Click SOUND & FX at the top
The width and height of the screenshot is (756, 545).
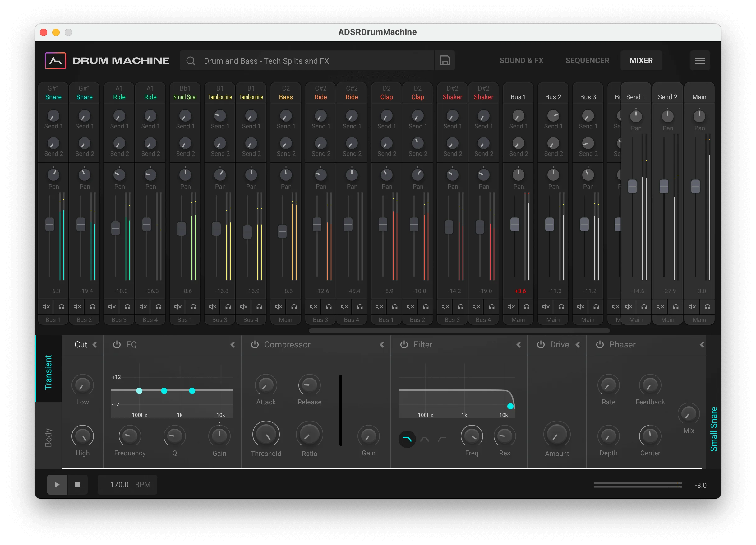(x=521, y=60)
